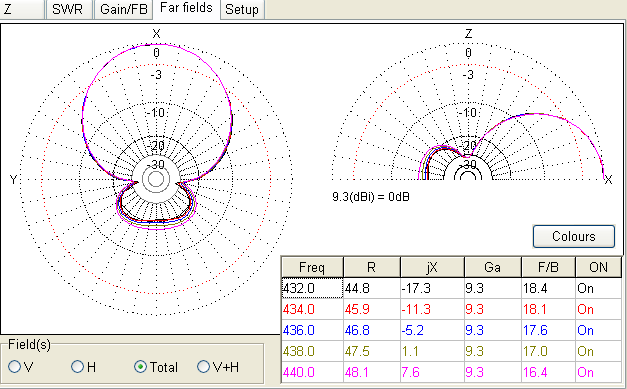Click the jX value -11.3
Viewport: 627px width, 389px height.
click(432, 309)
